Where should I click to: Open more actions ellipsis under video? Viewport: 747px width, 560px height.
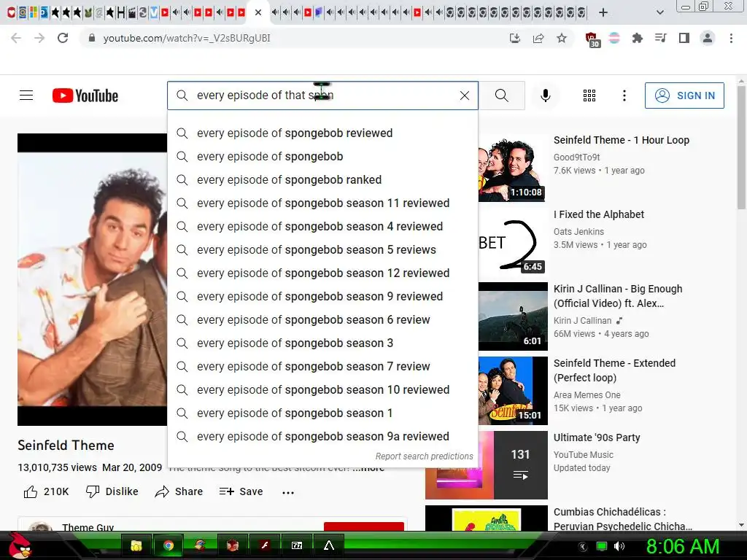287,492
